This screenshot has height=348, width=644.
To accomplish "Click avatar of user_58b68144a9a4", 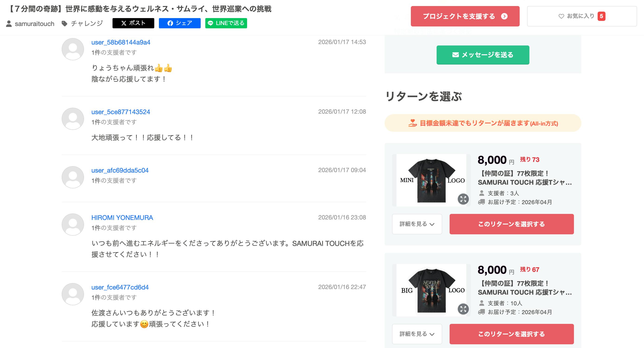I will click(73, 49).
